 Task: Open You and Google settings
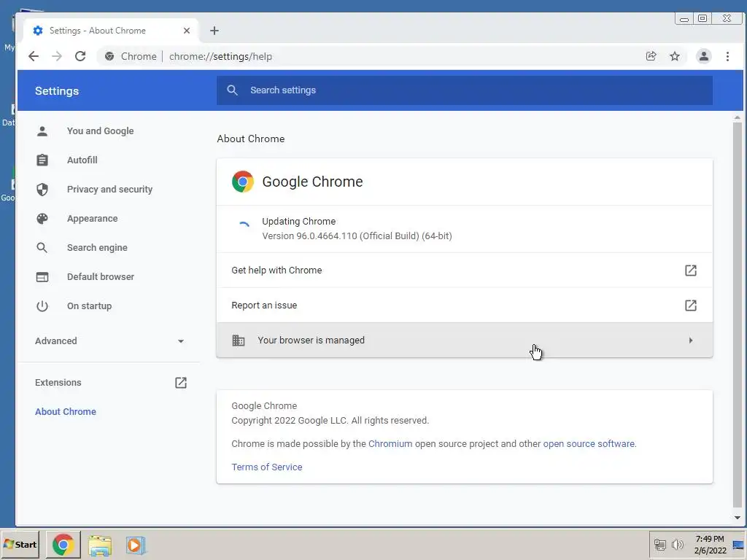(100, 131)
